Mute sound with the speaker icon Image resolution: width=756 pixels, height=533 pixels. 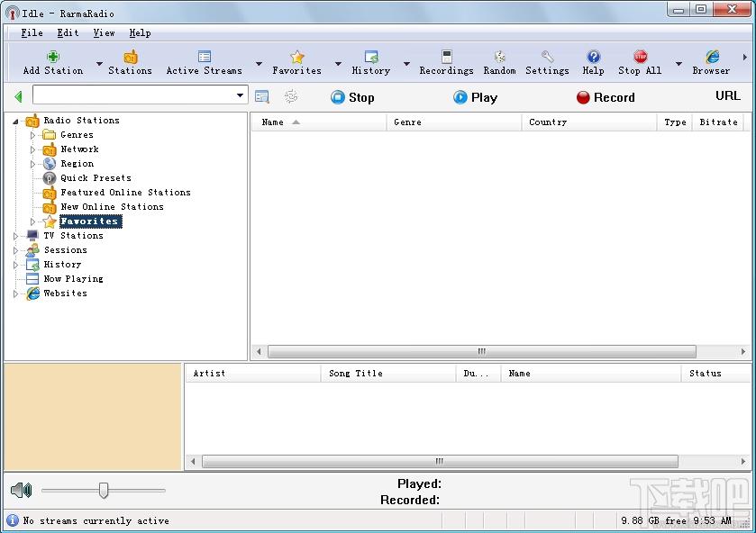click(x=22, y=491)
